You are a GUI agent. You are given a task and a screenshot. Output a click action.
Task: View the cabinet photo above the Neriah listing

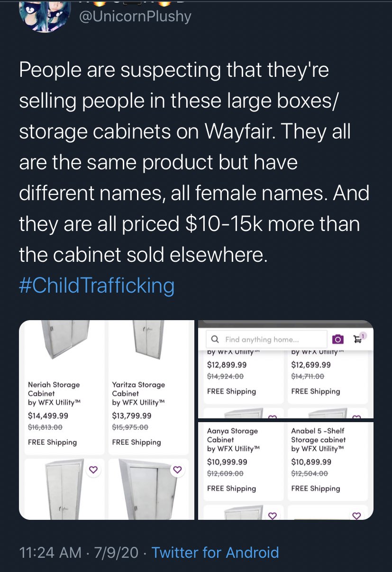pos(64,342)
